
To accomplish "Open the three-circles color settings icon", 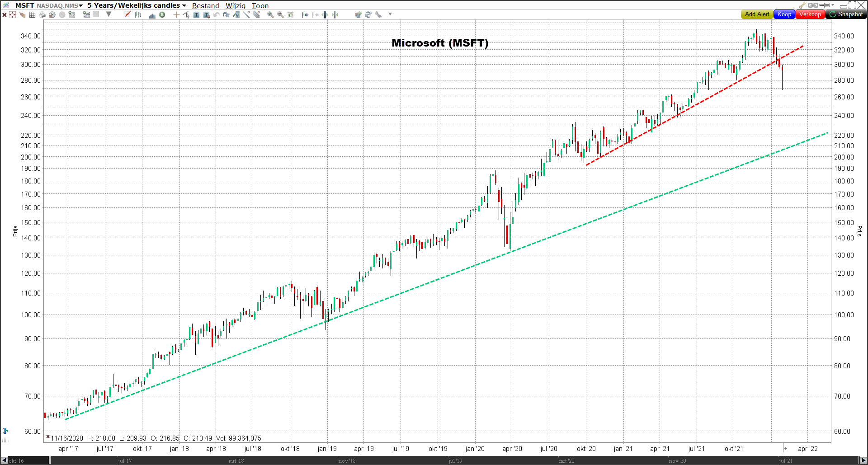I will point(358,14).
